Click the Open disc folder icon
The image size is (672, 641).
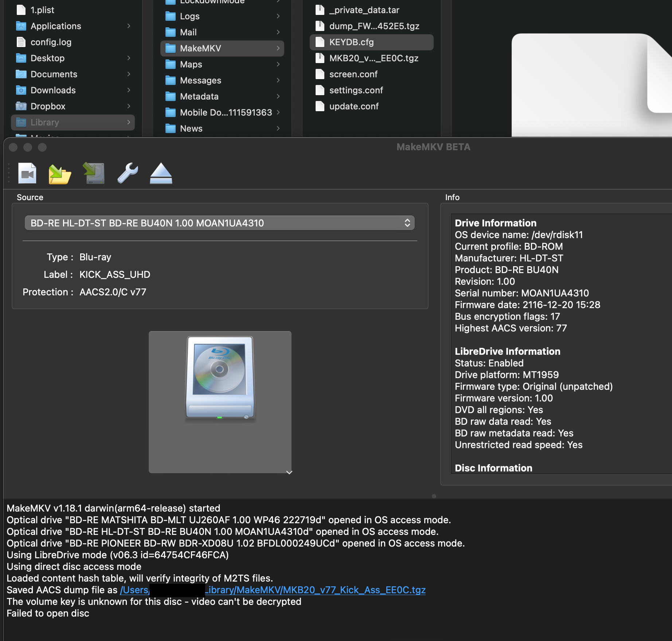point(59,174)
